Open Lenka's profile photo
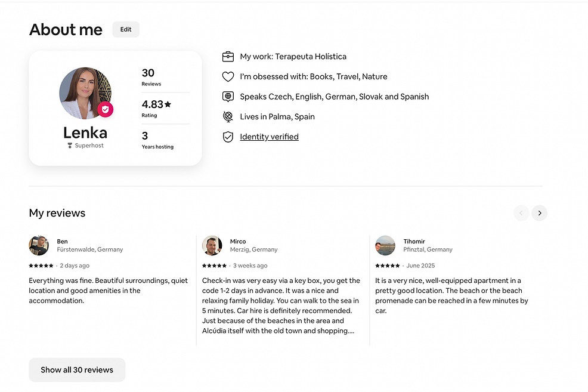This screenshot has height=392, width=588. 85,93
